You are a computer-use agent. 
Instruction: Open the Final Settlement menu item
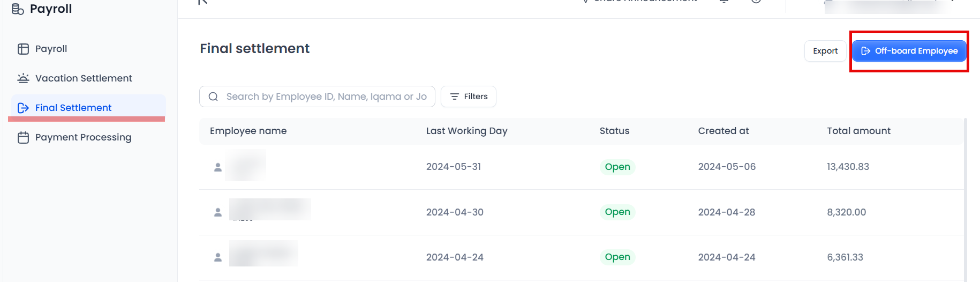point(73,108)
